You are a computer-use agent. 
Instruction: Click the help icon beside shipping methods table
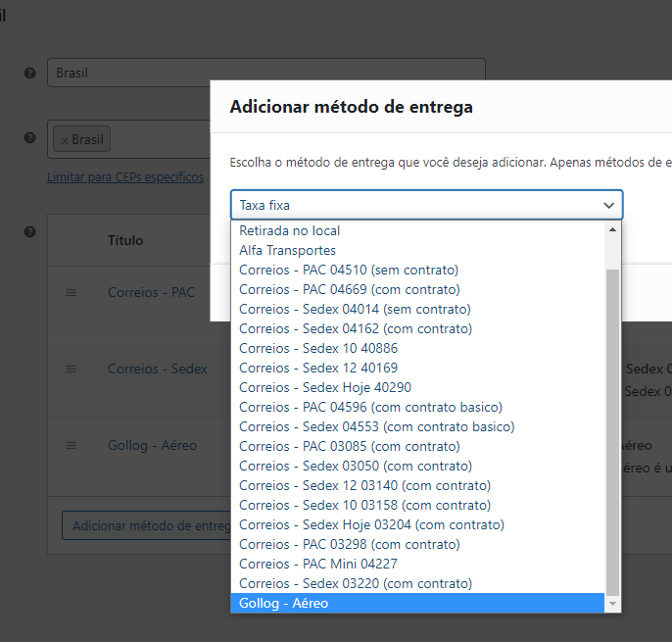30,232
